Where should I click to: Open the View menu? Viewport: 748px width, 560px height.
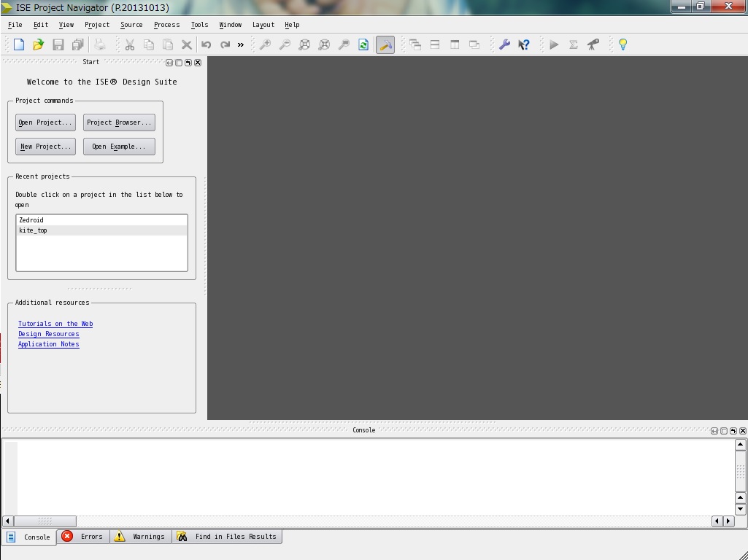click(x=66, y=25)
